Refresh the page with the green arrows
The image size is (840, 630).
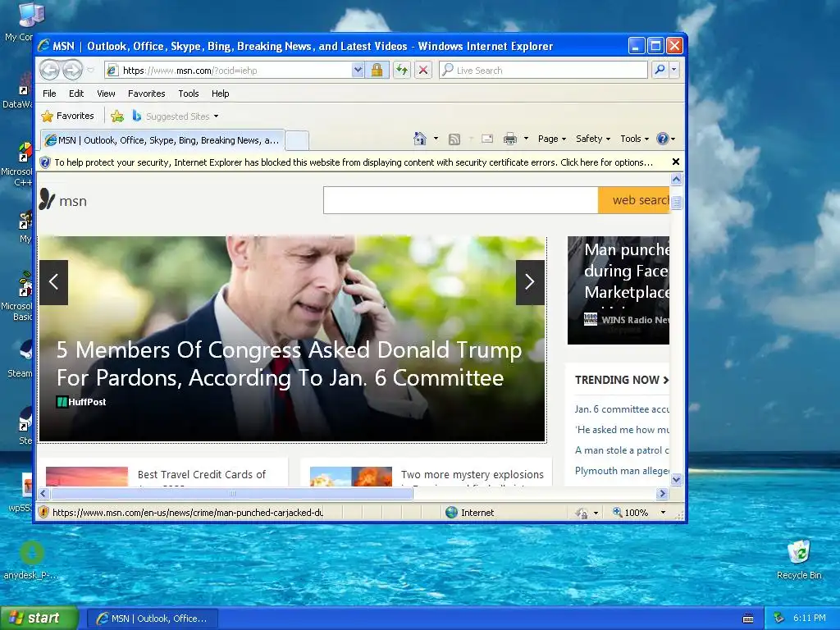tap(402, 70)
